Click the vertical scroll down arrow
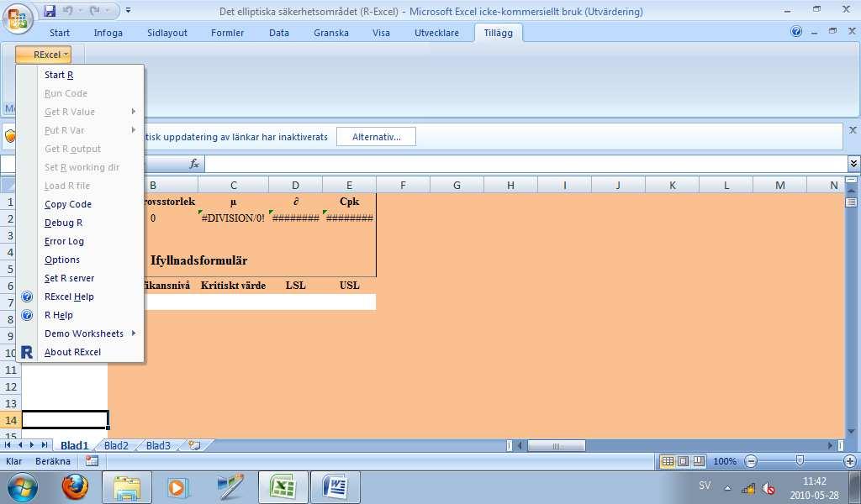The image size is (861, 504). tap(851, 432)
